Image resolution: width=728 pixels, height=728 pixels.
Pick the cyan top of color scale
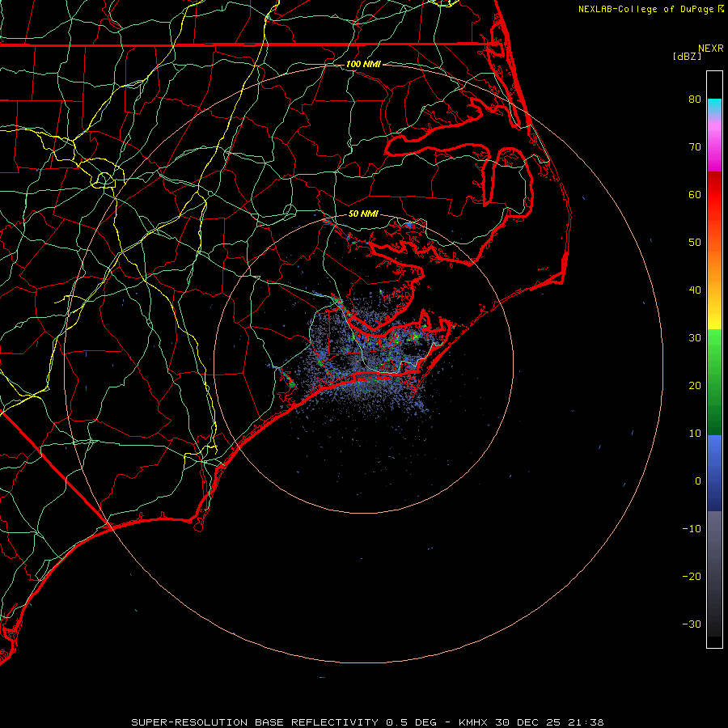[714, 106]
